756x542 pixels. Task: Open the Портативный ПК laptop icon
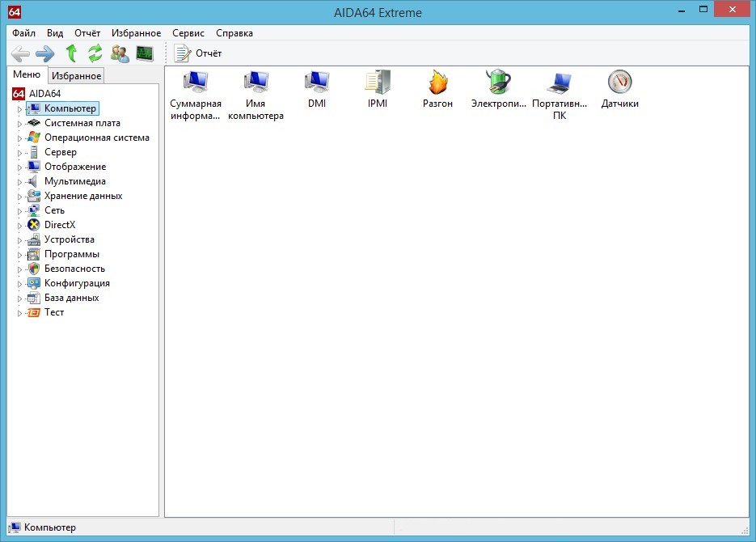coord(560,83)
